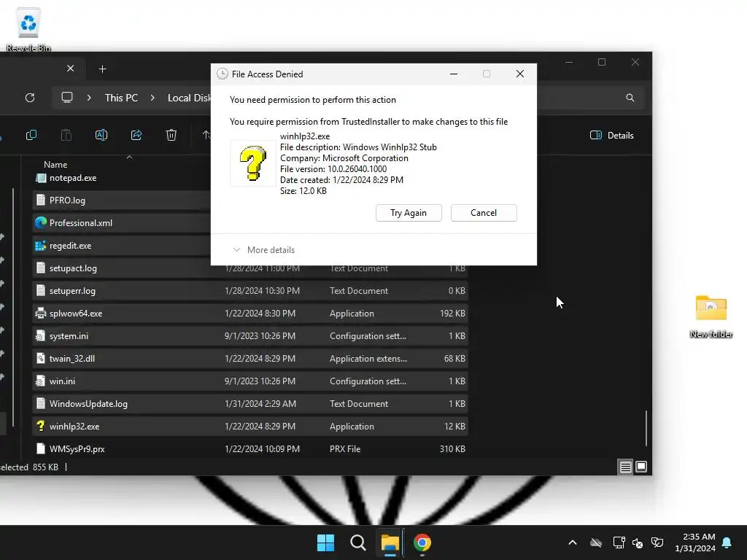Close the current File Explorer tab
Image resolution: width=747 pixels, height=560 pixels.
tap(71, 69)
